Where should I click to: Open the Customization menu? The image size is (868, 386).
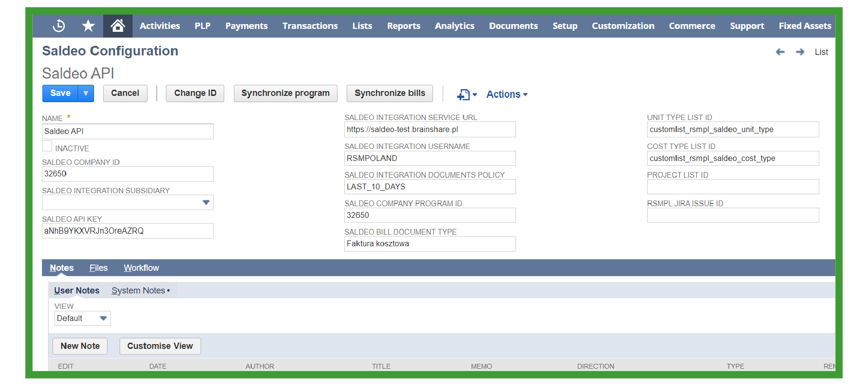623,26
